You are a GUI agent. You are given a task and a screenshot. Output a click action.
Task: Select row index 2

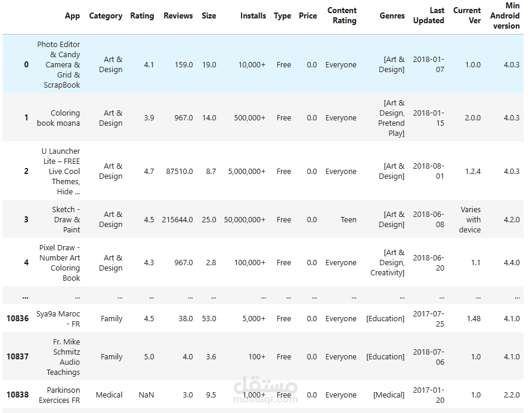[26, 171]
